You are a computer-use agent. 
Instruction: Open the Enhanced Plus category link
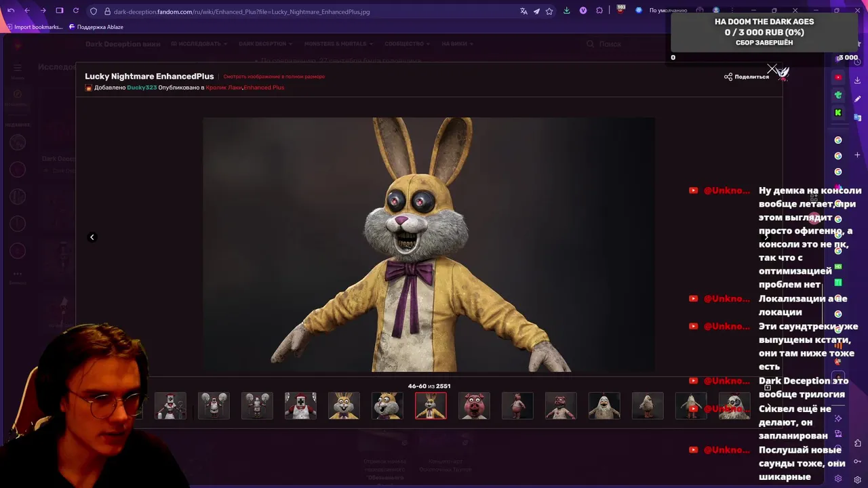pos(264,87)
